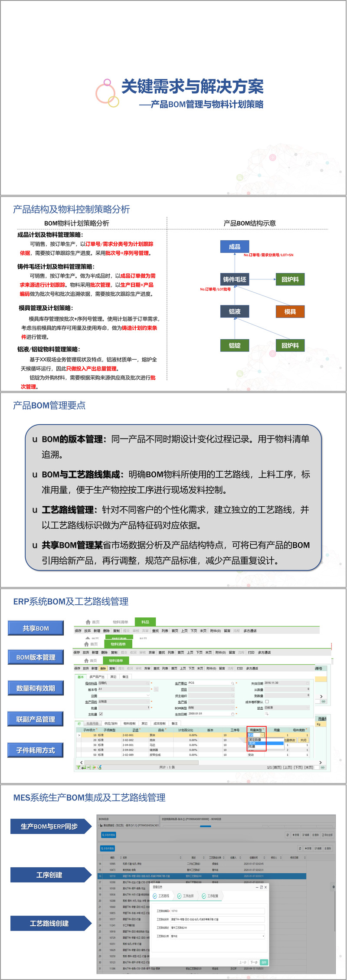This screenshot has height=980, width=347.
Task: Open the 用量类型 dropdown arrow in first row
Action: (262, 735)
